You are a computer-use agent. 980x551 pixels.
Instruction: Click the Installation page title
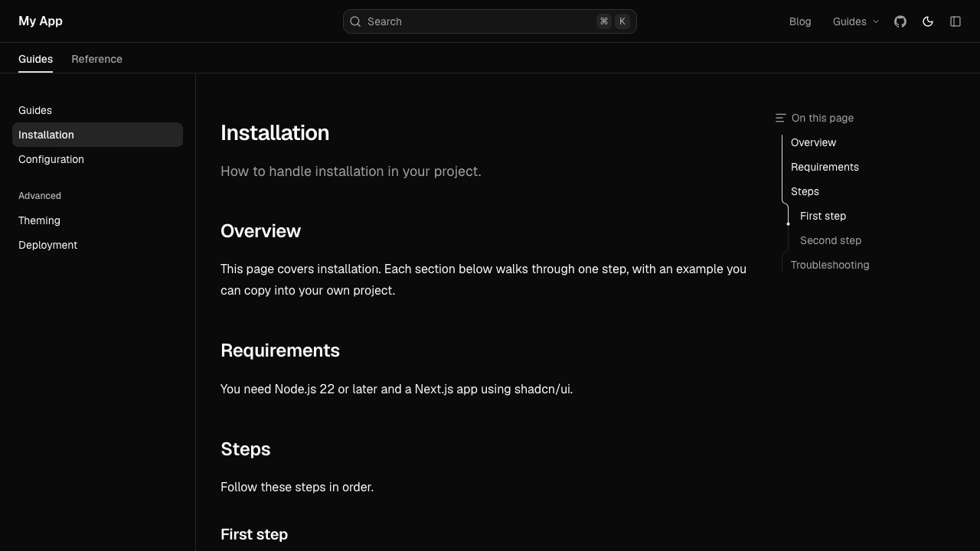(275, 132)
